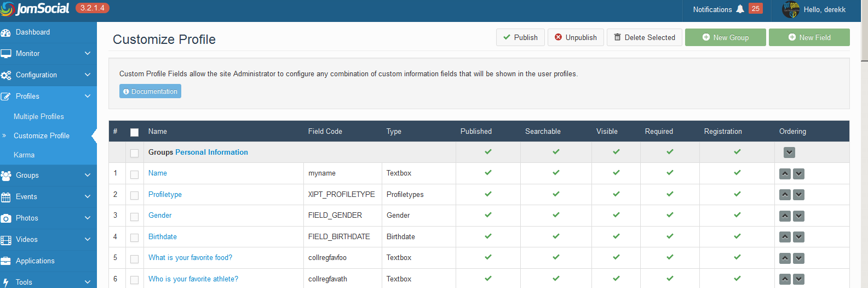Select the Gender row checkbox
This screenshot has height=288, width=868.
pyautogui.click(x=134, y=217)
